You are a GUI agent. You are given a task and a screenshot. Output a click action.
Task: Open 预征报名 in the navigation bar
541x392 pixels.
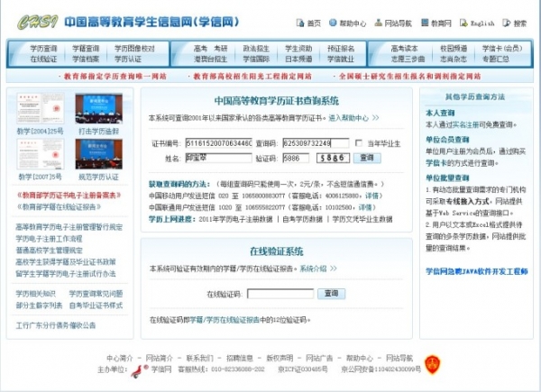(341, 49)
